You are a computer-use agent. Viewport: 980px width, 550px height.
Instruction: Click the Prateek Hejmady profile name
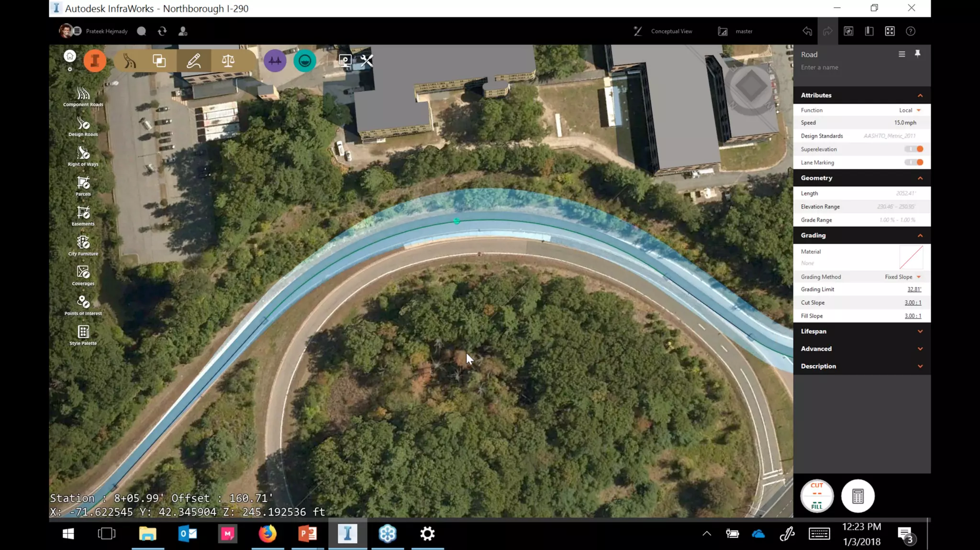pos(107,31)
